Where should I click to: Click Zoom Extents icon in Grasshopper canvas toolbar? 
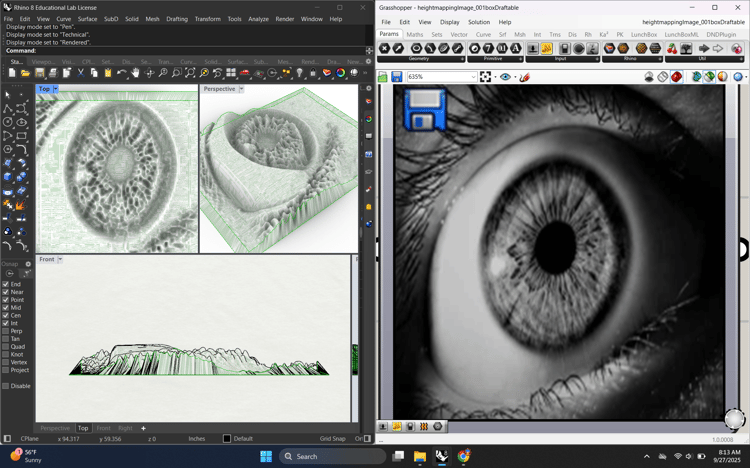coord(486,77)
